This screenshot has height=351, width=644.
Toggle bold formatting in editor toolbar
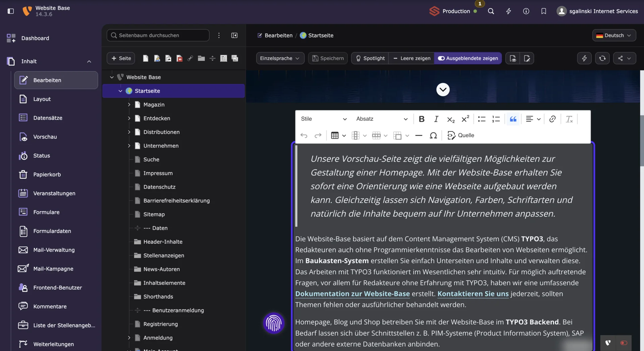(422, 119)
